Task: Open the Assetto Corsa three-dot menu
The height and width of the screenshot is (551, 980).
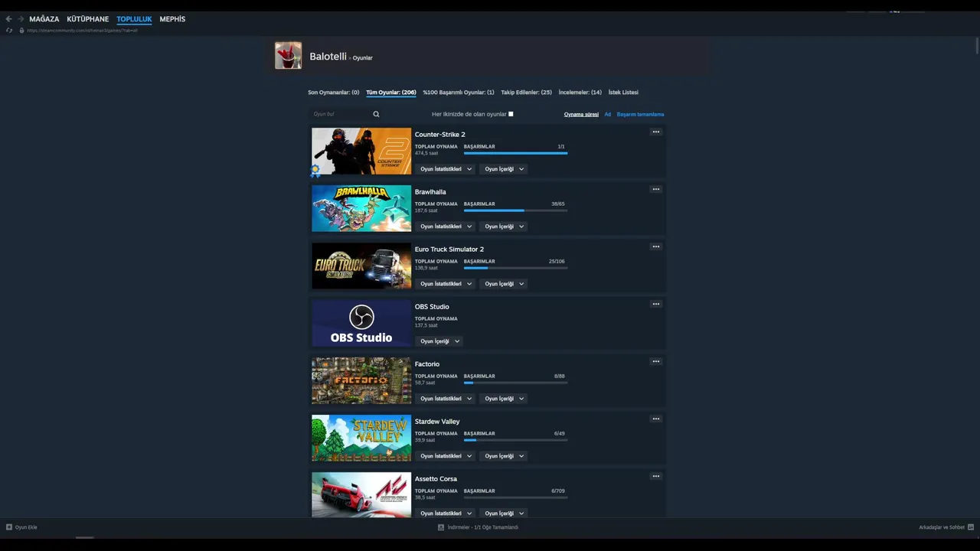Action: pyautogui.click(x=655, y=476)
